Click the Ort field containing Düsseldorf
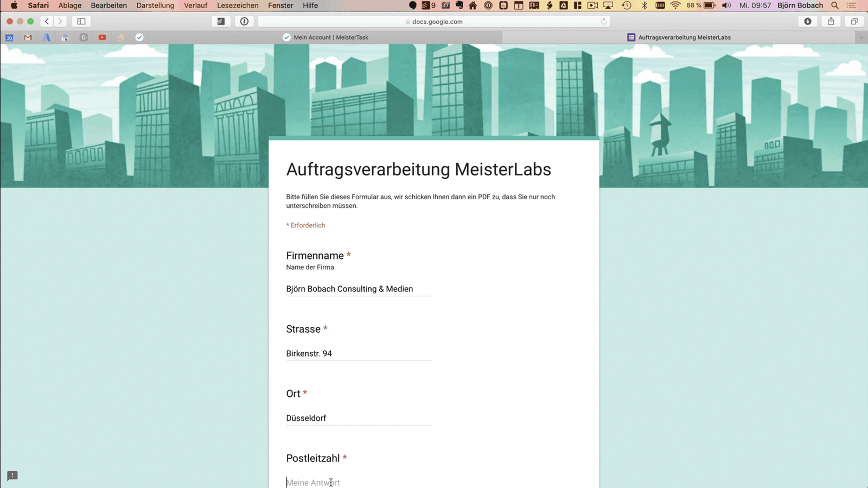The image size is (868, 488). point(359,418)
